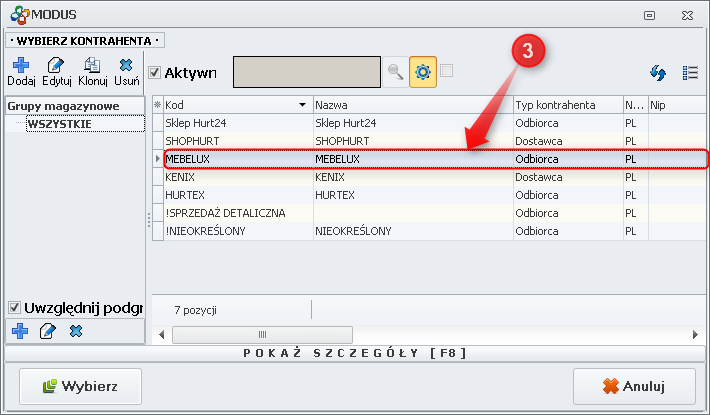Open the list view options icon
This screenshot has height=415, width=710.
coord(691,72)
